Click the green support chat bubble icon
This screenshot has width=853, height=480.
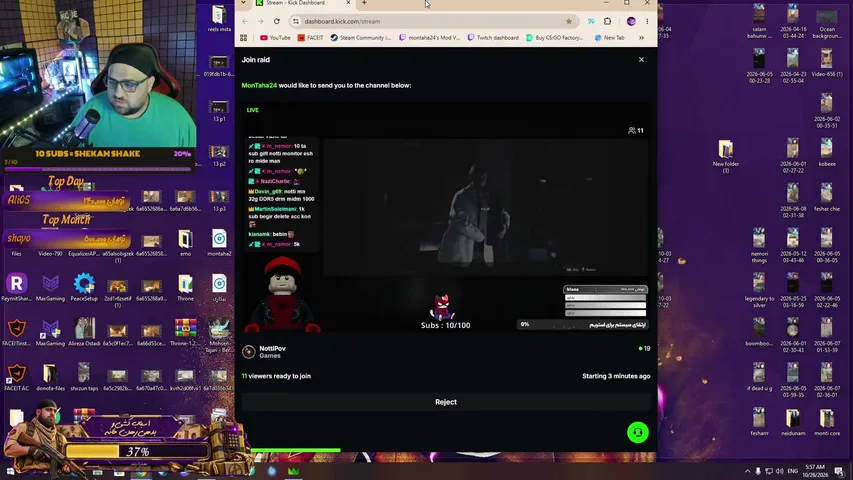coord(638,433)
